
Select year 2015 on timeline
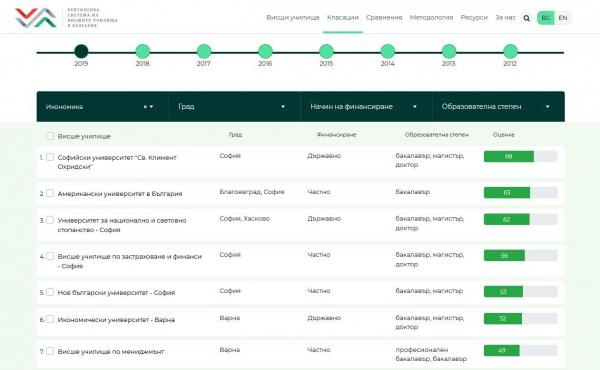coord(326,51)
